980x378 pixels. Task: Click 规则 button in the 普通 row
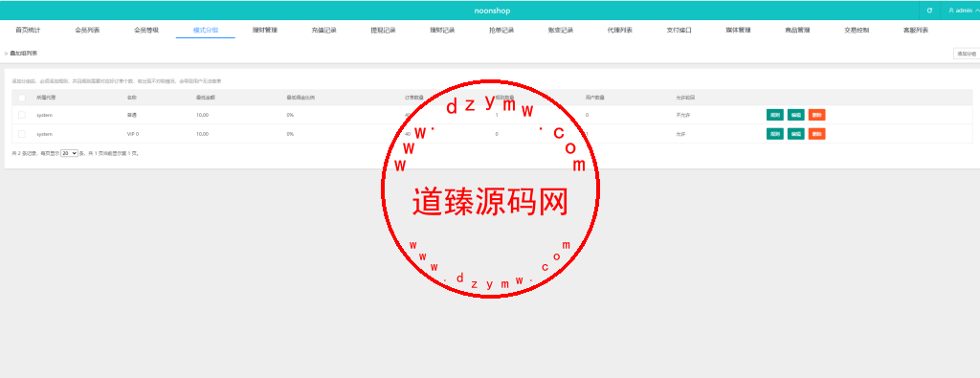pyautogui.click(x=775, y=115)
